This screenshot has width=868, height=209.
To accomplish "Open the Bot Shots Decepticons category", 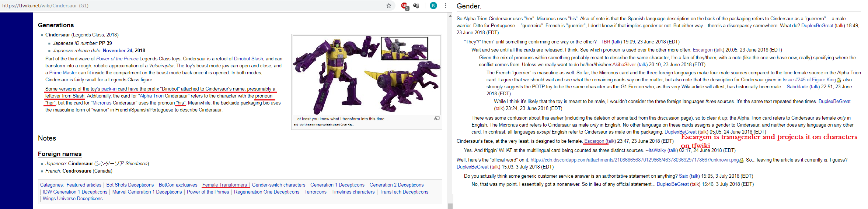I will (130, 185).
